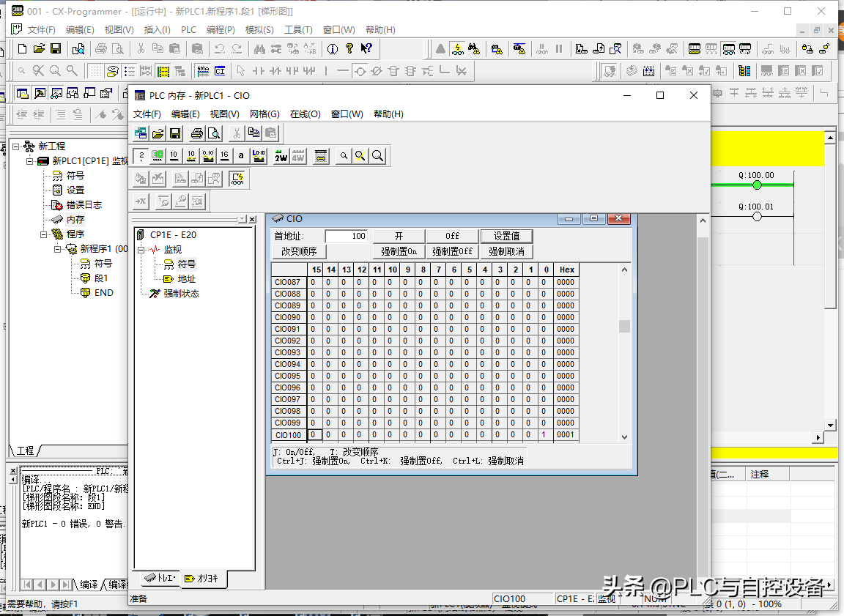Yellow help question mark icon
The width and height of the screenshot is (844, 616).
pyautogui.click(x=349, y=49)
